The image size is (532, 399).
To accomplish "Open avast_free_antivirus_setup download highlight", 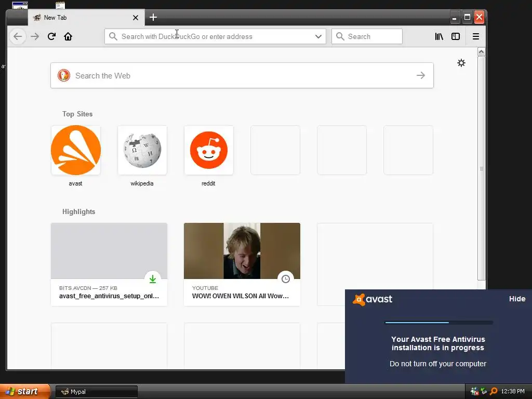I will pos(109,264).
